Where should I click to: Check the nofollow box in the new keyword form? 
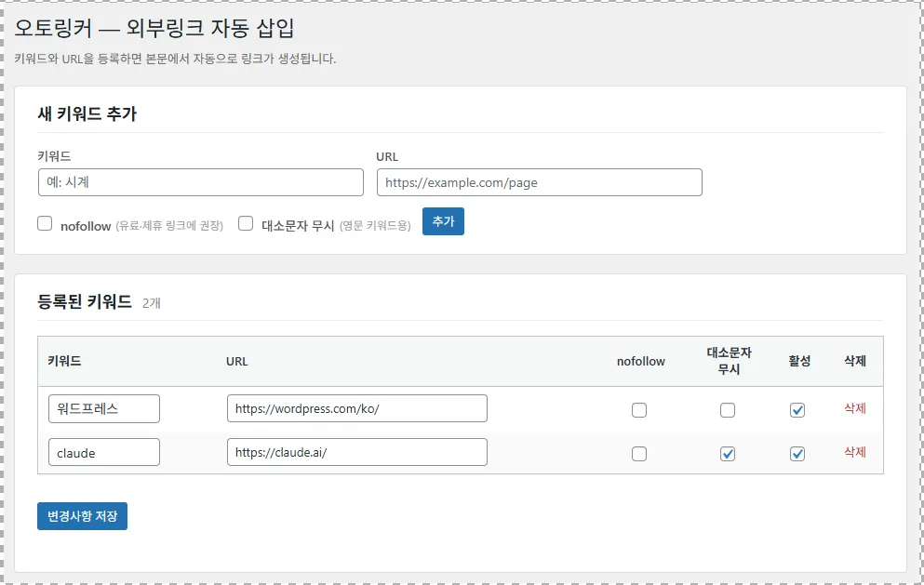[x=44, y=223]
